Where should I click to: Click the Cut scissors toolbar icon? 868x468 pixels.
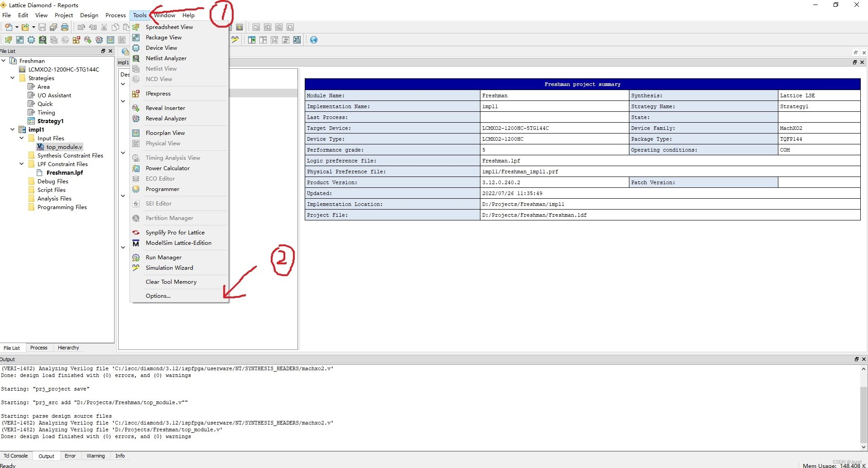[x=104, y=27]
